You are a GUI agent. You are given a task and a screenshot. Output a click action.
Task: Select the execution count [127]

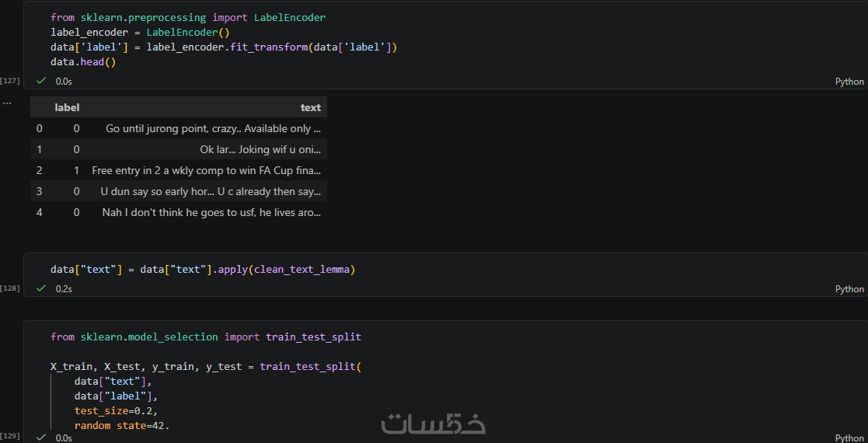11,81
